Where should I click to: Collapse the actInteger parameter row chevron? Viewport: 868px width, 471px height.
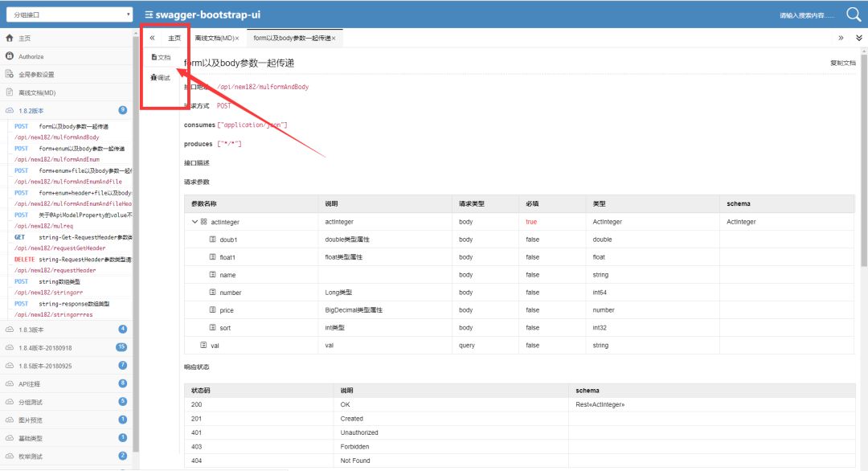(x=194, y=221)
